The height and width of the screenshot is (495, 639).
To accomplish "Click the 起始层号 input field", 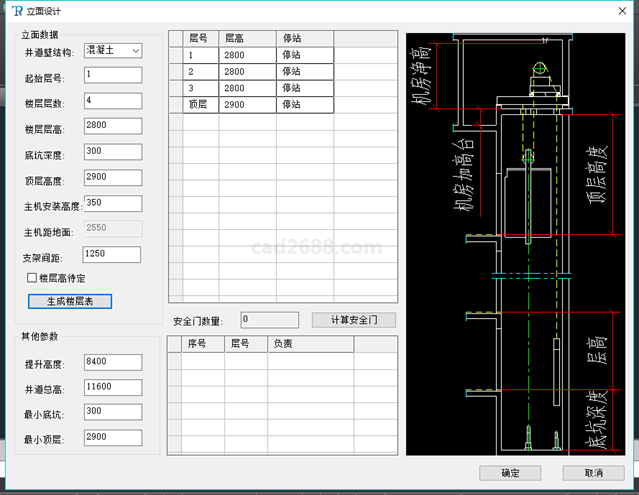I will 113,75.
